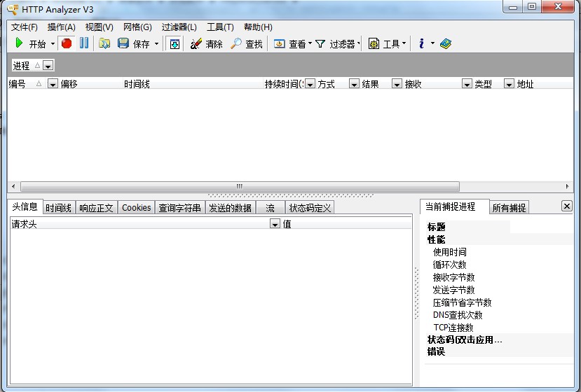This screenshot has width=581, height=392.
Task: Select the 所有捕捉 tab
Action: [x=509, y=208]
